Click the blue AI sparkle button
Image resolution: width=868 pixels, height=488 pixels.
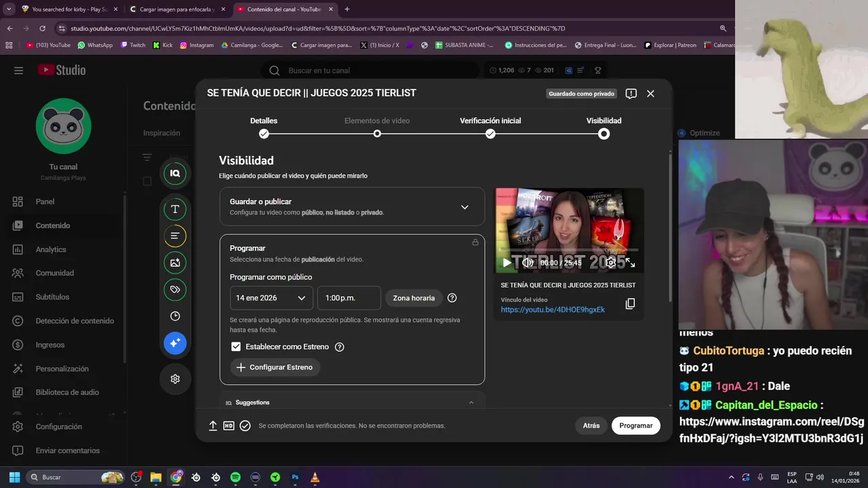coord(175,343)
